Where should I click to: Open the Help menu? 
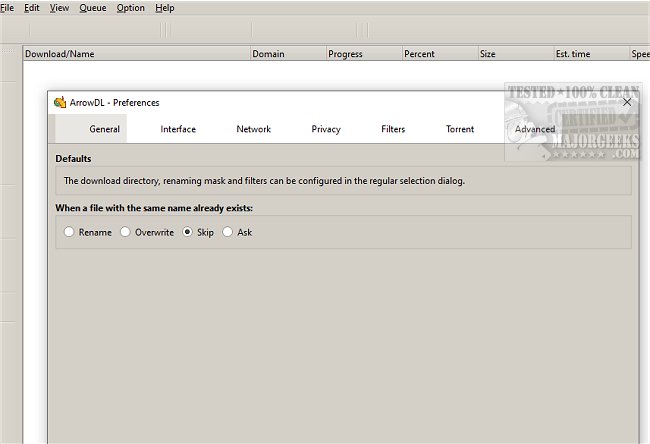[x=165, y=8]
